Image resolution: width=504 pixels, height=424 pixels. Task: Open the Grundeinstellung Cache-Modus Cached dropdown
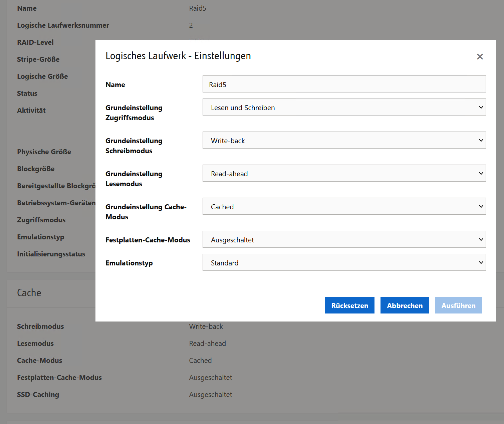(x=344, y=206)
